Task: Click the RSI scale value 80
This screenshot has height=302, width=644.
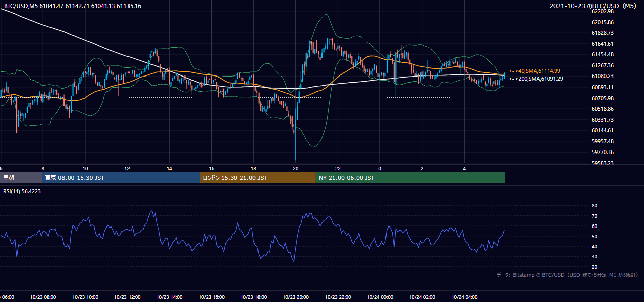Action: (x=594, y=206)
